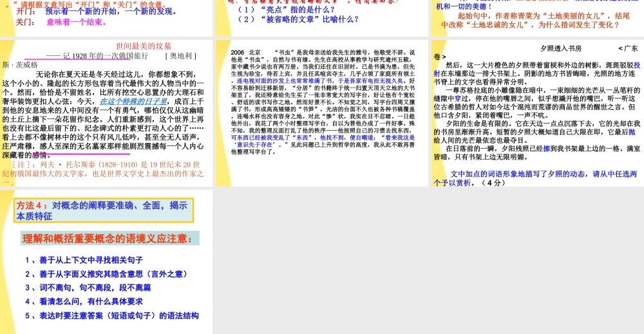
Task: Click question （1）"亮点"指的是什么？
Action: pyautogui.click(x=287, y=10)
